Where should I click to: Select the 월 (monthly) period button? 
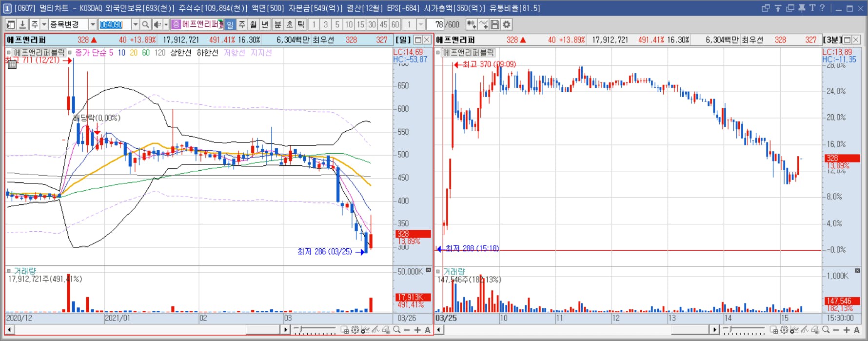tap(254, 24)
